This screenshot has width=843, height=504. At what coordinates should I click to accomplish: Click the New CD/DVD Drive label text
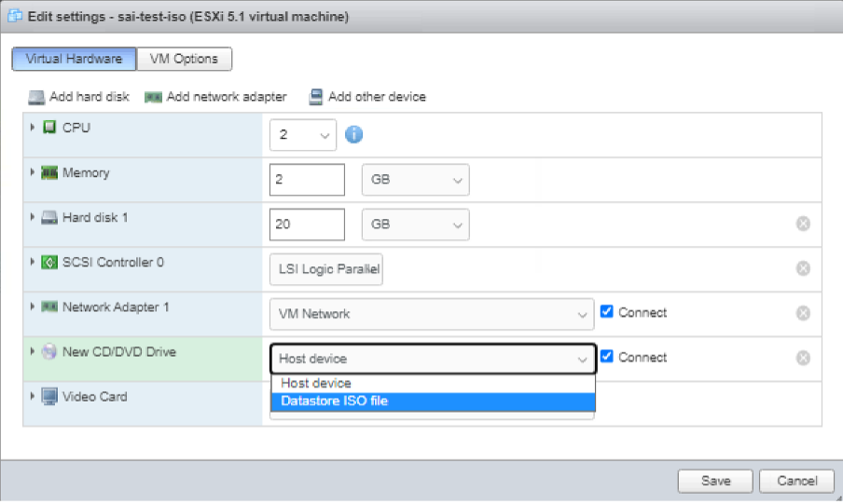coord(119,352)
